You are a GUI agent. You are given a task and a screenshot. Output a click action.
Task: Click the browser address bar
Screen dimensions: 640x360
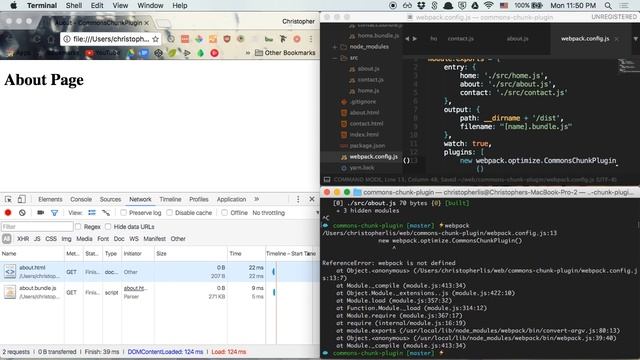pyautogui.click(x=111, y=39)
